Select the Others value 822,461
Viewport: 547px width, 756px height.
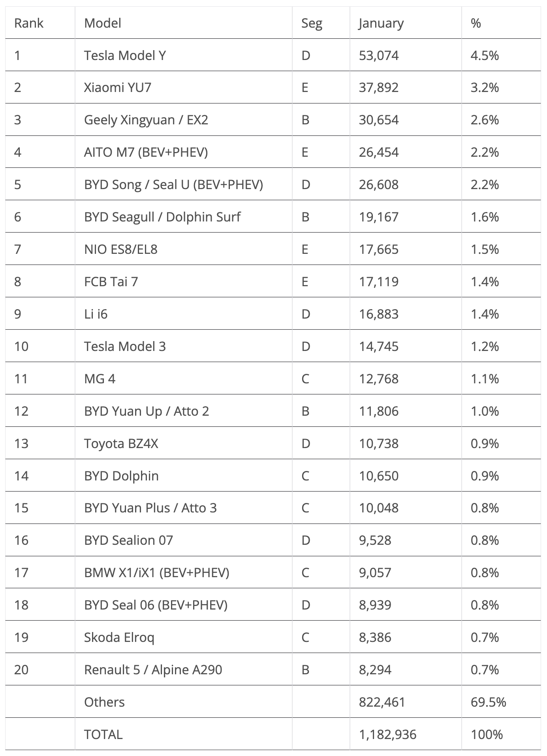pyautogui.click(x=382, y=702)
